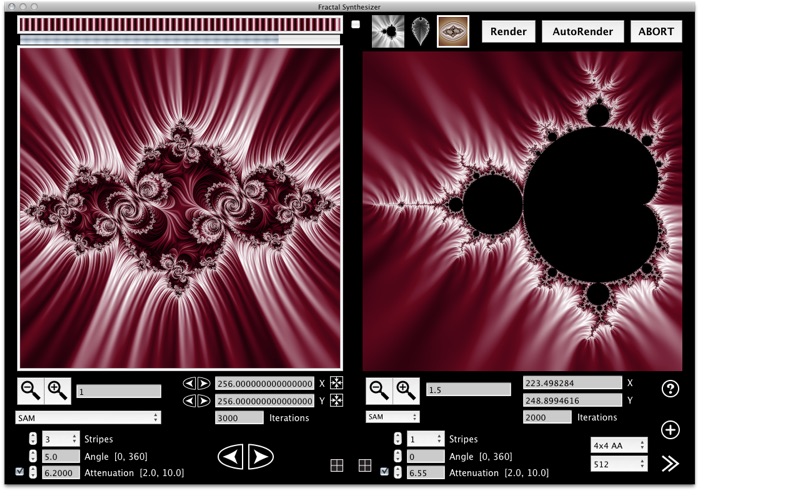Toggle right panel Attenuation checkbox
800x500 pixels.
(x=385, y=472)
